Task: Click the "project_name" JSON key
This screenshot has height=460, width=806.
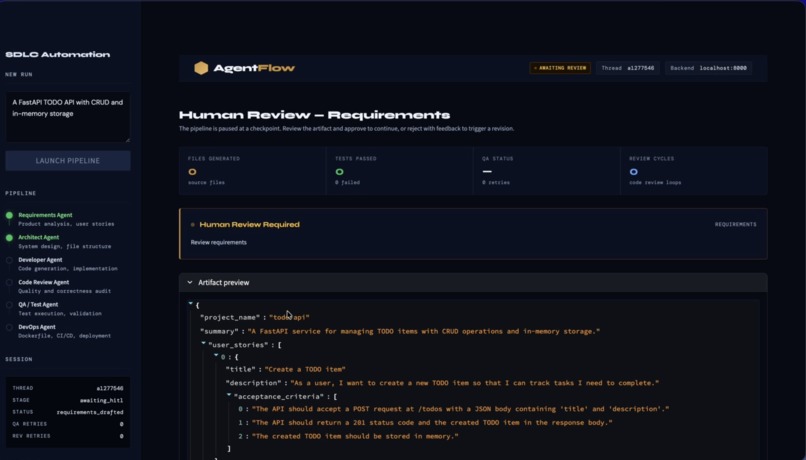Action: 231,318
